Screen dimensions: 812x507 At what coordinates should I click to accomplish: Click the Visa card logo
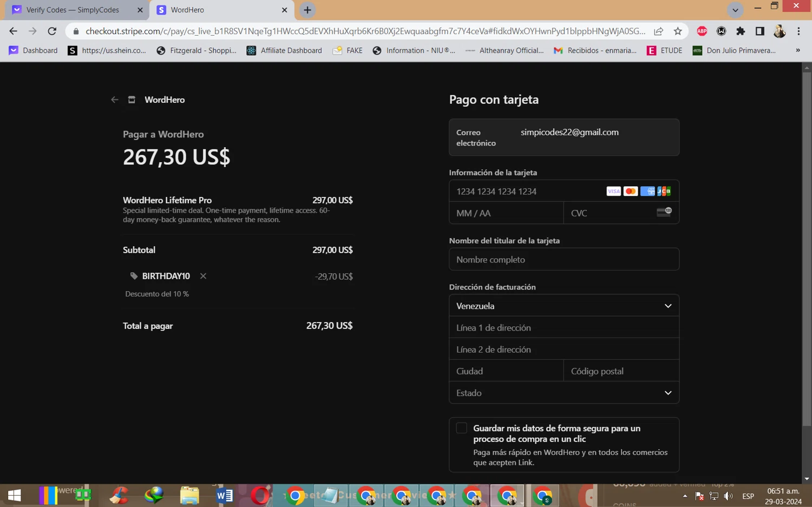tap(613, 191)
